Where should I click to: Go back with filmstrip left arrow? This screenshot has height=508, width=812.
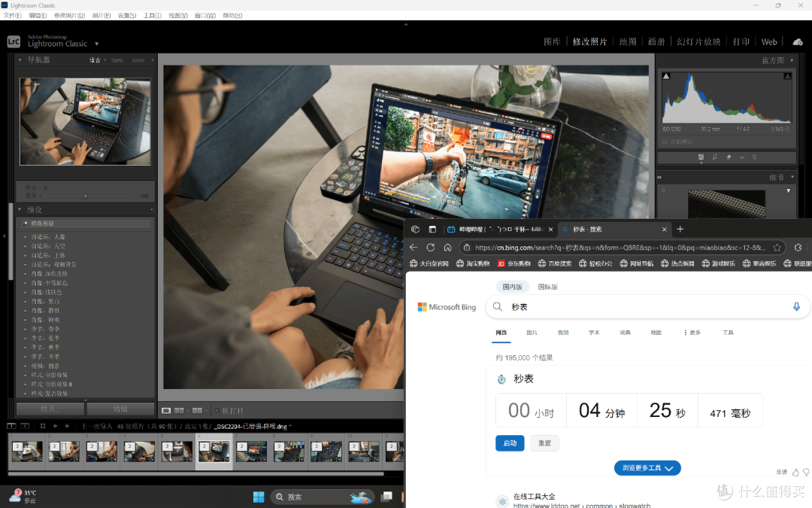click(56, 426)
